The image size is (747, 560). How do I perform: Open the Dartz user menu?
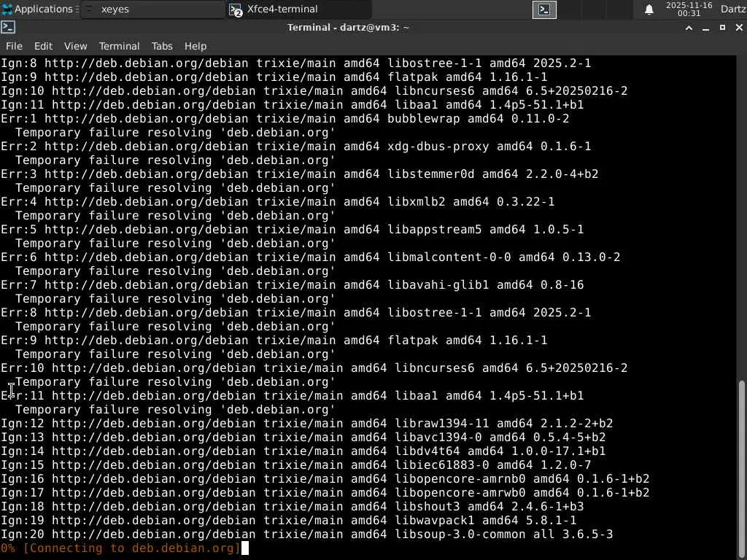(x=733, y=9)
